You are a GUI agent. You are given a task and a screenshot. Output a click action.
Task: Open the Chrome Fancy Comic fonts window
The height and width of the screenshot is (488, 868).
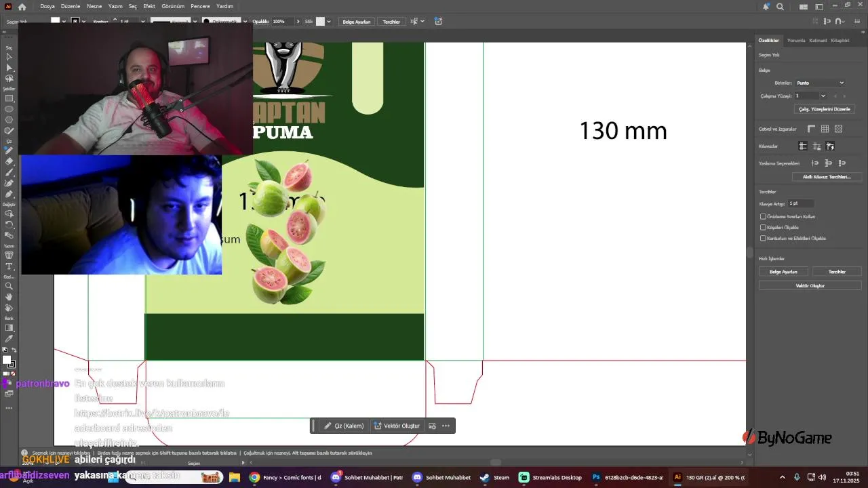pos(285,477)
